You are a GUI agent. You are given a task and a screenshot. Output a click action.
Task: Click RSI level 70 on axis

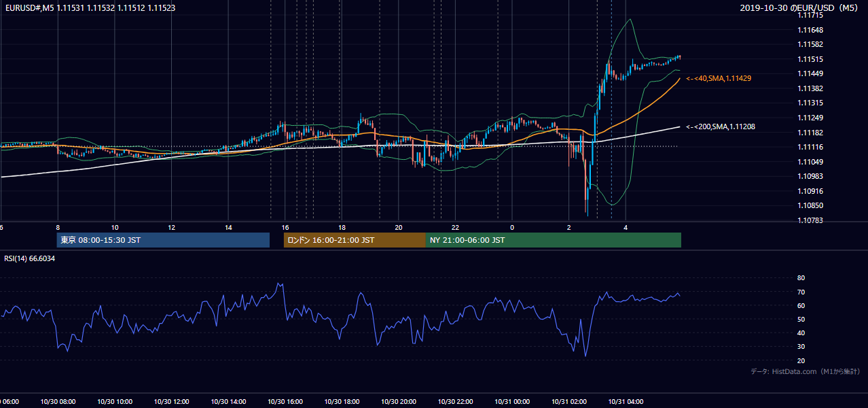click(801, 292)
